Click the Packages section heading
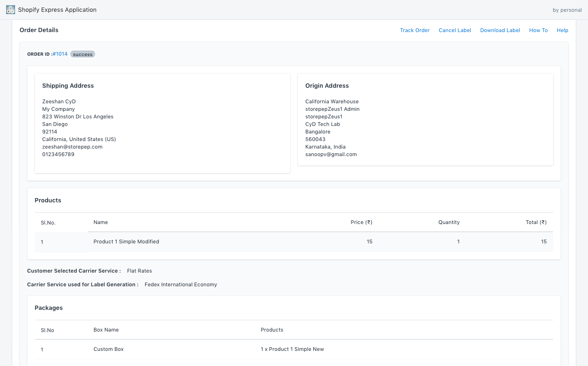The height and width of the screenshot is (366, 588). 49,308
